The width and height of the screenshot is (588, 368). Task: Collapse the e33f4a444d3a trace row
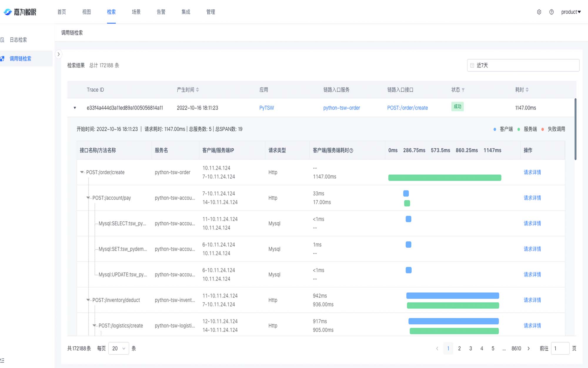(75, 108)
